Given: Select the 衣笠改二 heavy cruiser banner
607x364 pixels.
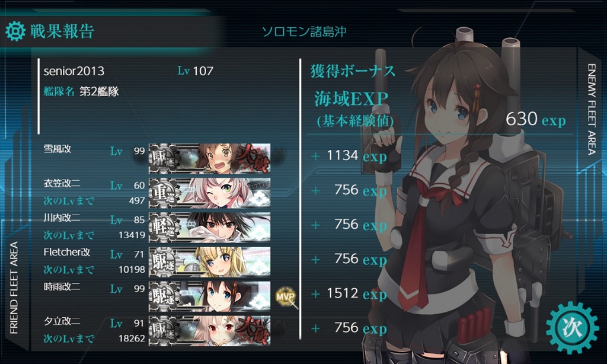Looking at the screenshot, I should click(x=209, y=193).
